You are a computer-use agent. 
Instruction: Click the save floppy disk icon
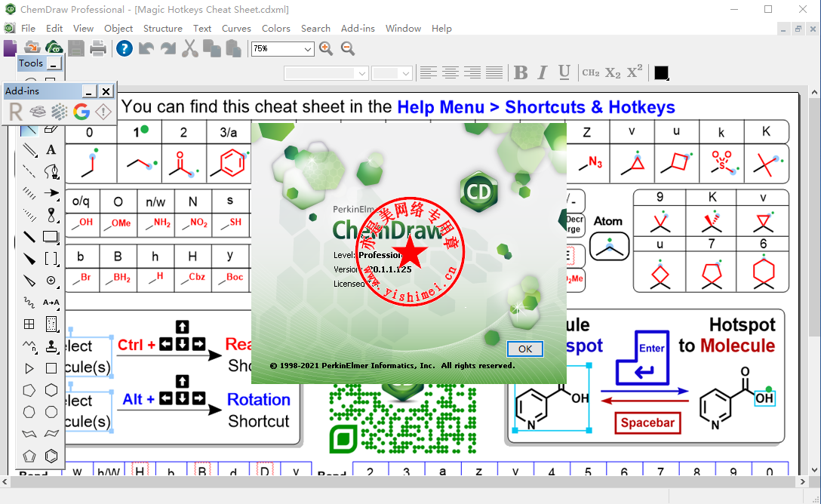pos(76,49)
